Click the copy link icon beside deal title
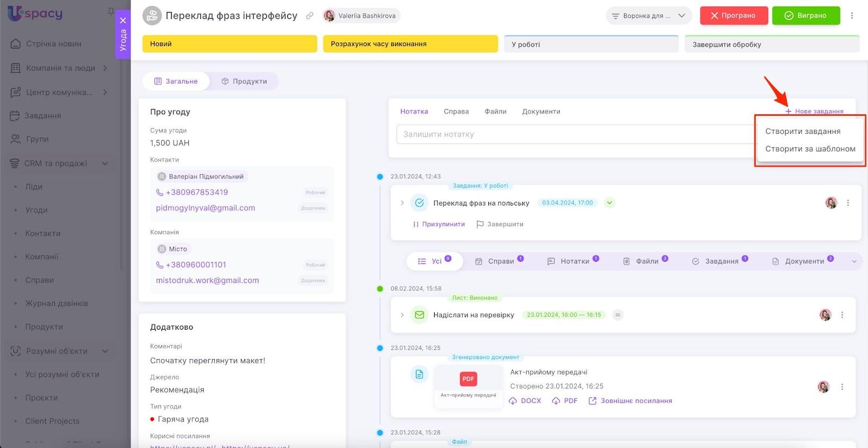The image size is (868, 448). point(310,16)
